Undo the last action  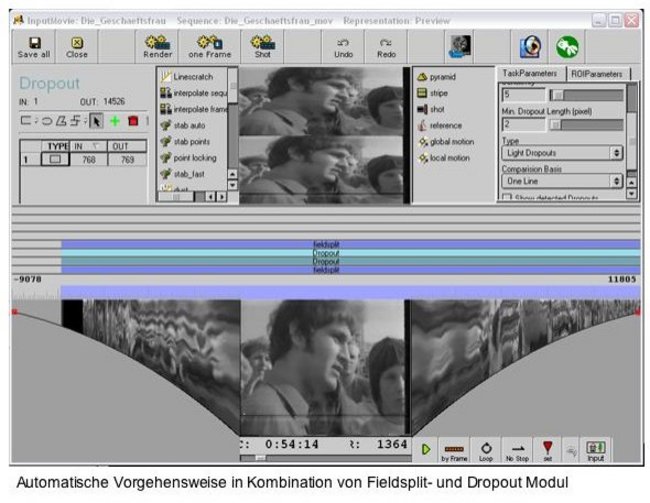[x=343, y=47]
